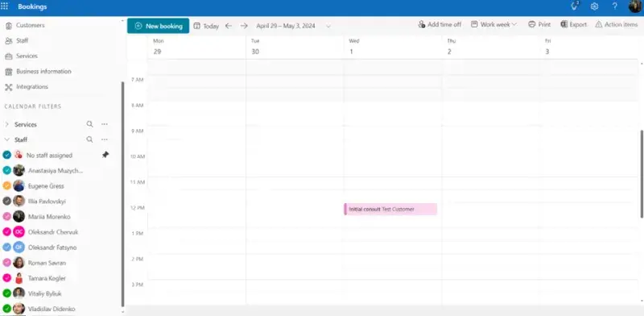Click the April 29 – May 3, 2024 date range

coord(286,26)
